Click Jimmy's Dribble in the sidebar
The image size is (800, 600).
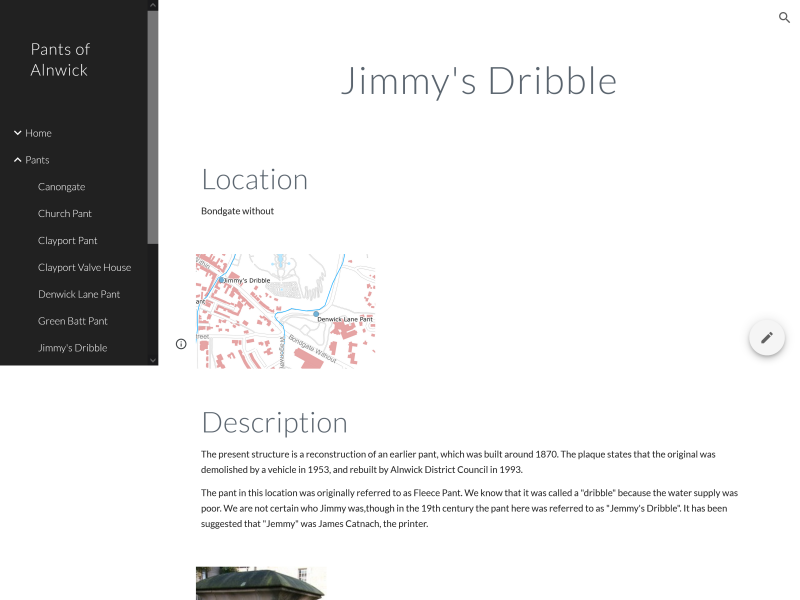coord(72,348)
